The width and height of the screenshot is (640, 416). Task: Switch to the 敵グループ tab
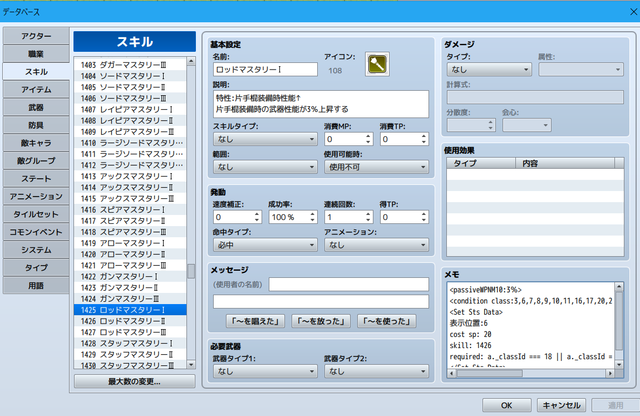tap(36, 161)
